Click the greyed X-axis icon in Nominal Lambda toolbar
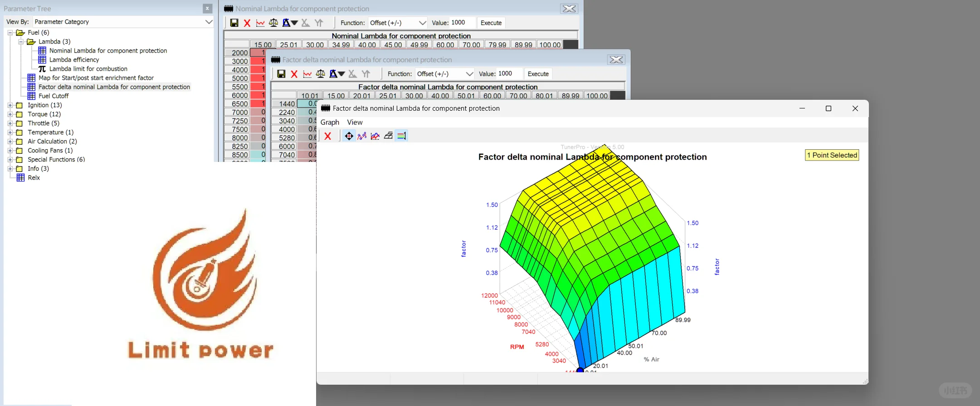The image size is (980, 406). click(306, 23)
